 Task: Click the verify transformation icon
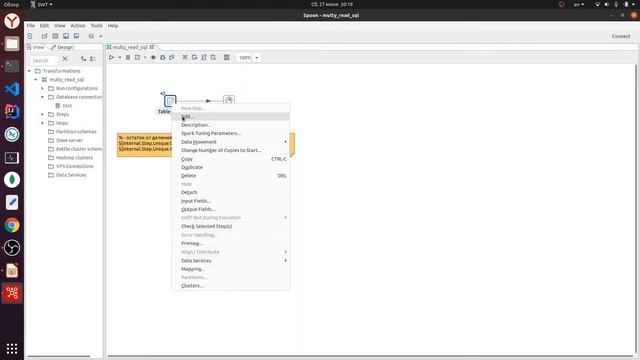(185, 58)
